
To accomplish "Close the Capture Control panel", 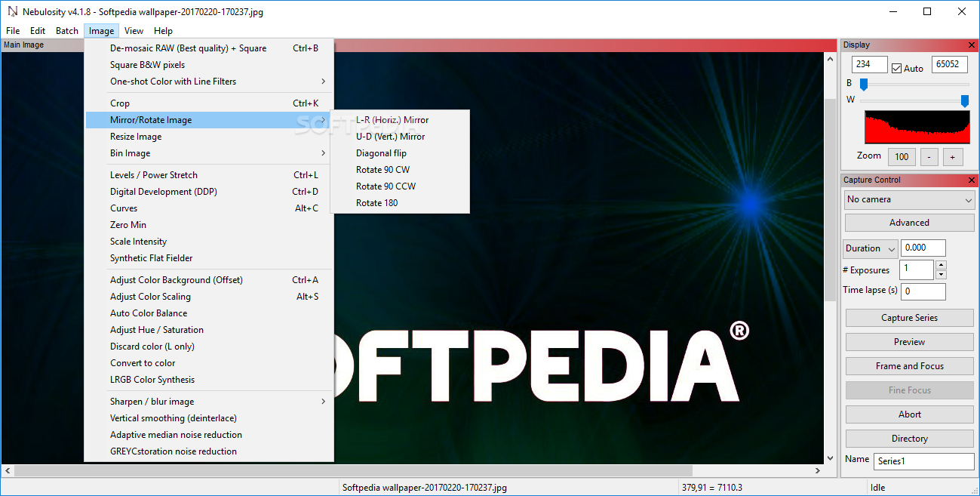I will 972,180.
